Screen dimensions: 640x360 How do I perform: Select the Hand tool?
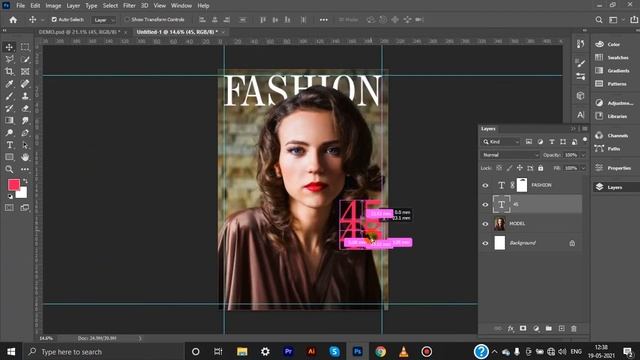point(25,157)
